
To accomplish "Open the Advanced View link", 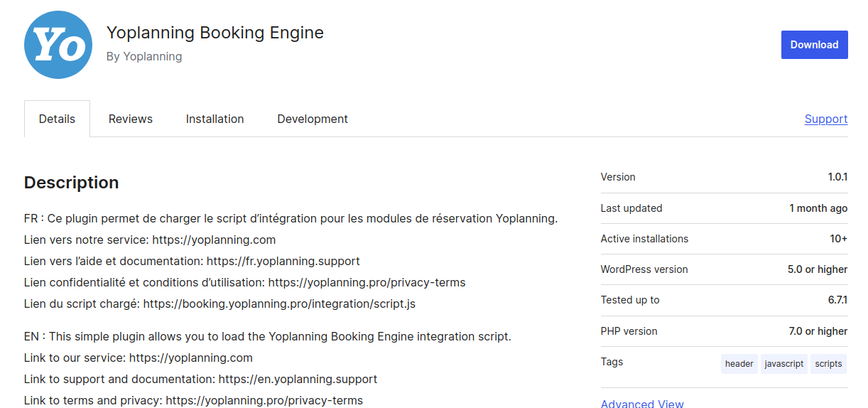I will (642, 403).
